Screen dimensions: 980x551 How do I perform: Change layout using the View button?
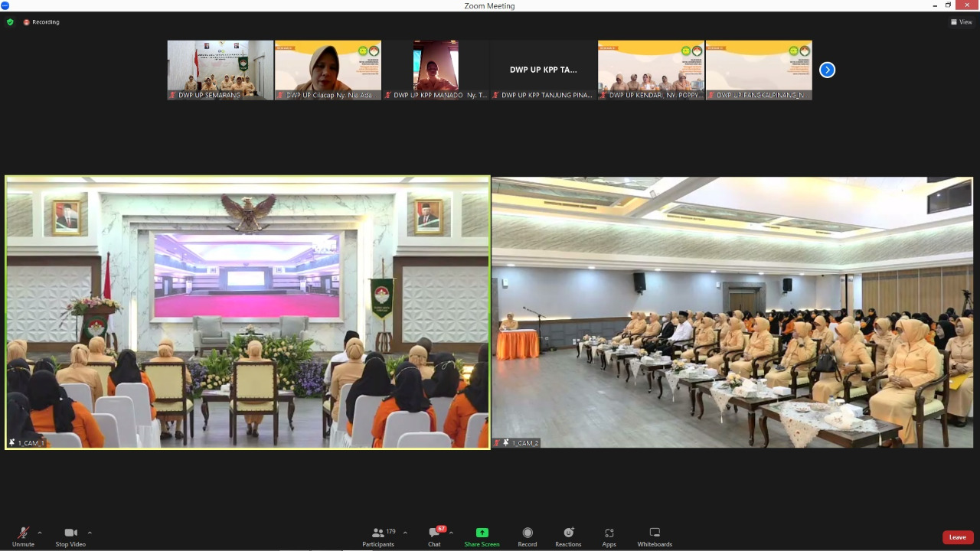click(x=962, y=22)
